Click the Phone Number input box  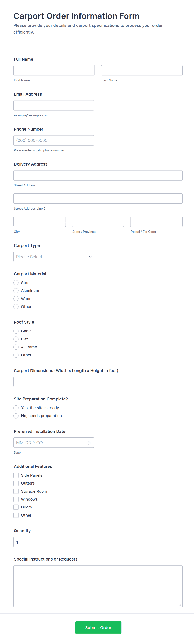click(x=54, y=140)
